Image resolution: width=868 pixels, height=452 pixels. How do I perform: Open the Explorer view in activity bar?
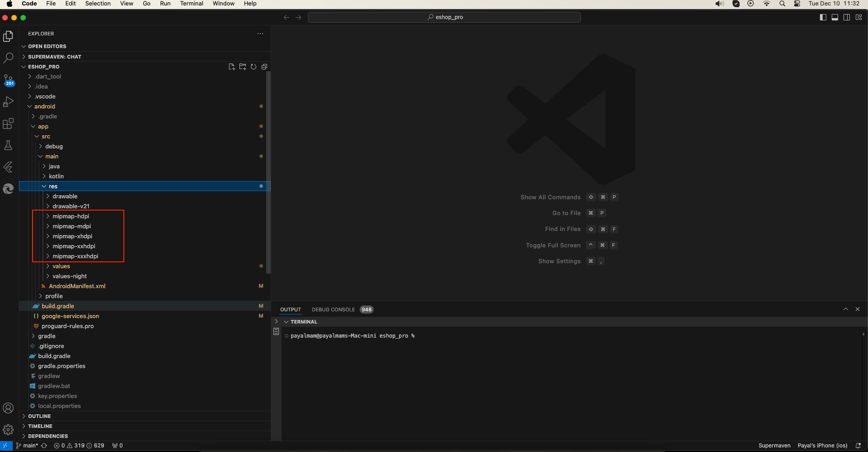click(8, 36)
